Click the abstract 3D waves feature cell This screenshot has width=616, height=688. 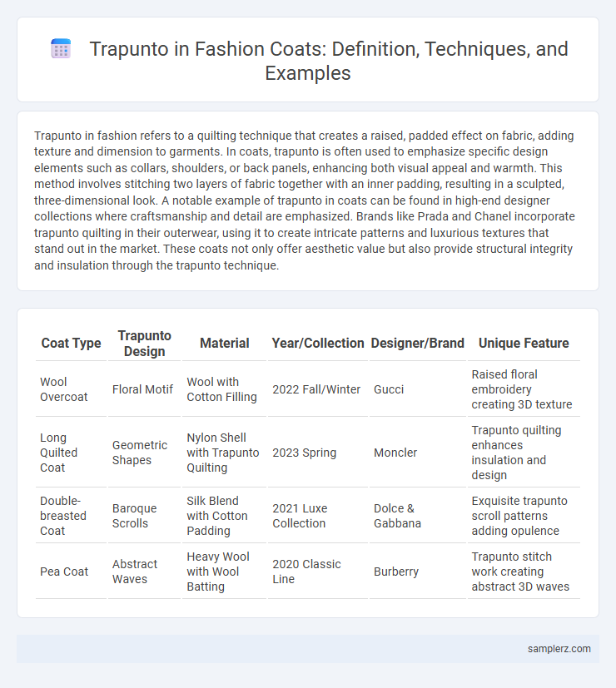[x=524, y=572]
